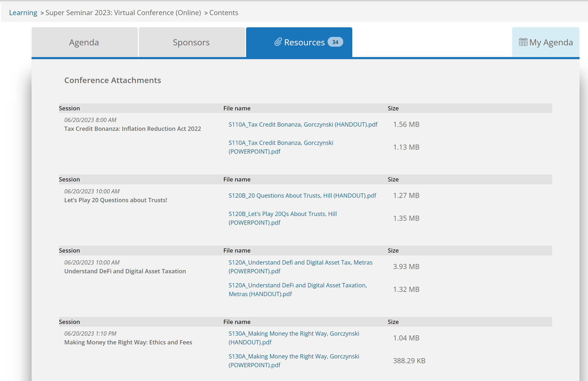Click the size value '1.04 MB'

tap(406, 338)
